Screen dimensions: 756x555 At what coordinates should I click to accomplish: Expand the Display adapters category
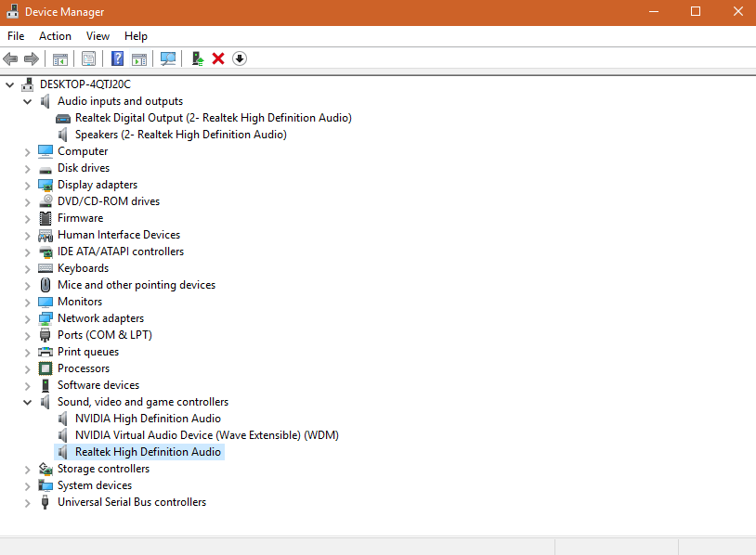[26, 184]
